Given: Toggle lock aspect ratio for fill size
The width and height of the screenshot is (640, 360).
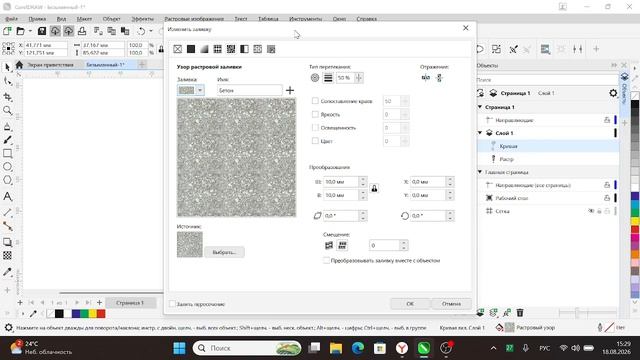Looking at the screenshot, I should point(374,189).
